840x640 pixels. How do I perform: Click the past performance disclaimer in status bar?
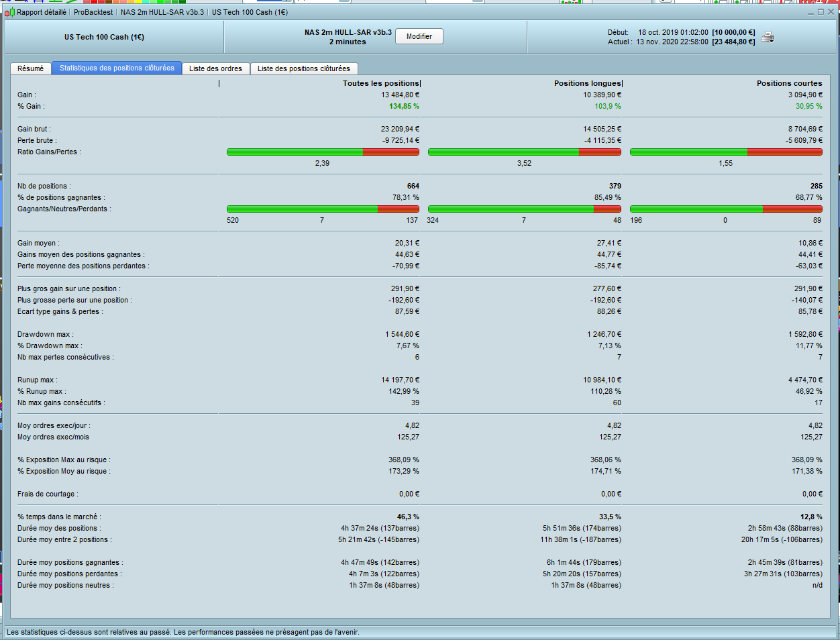183,632
